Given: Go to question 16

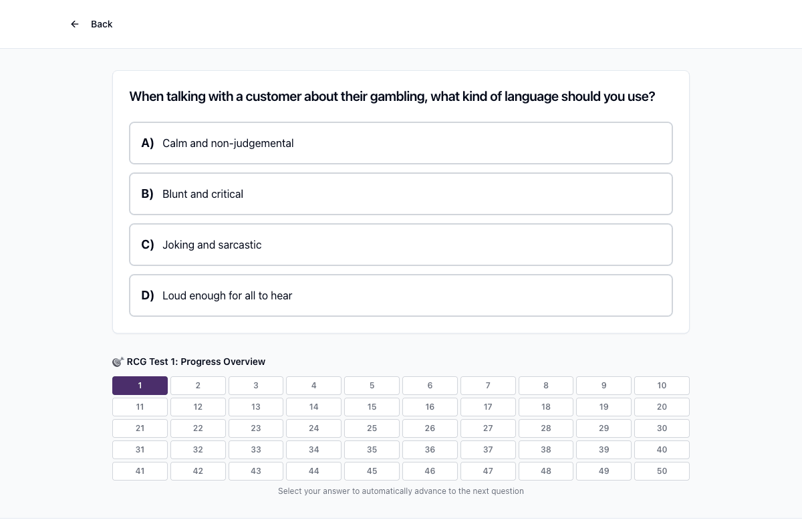Looking at the screenshot, I should coord(430,407).
